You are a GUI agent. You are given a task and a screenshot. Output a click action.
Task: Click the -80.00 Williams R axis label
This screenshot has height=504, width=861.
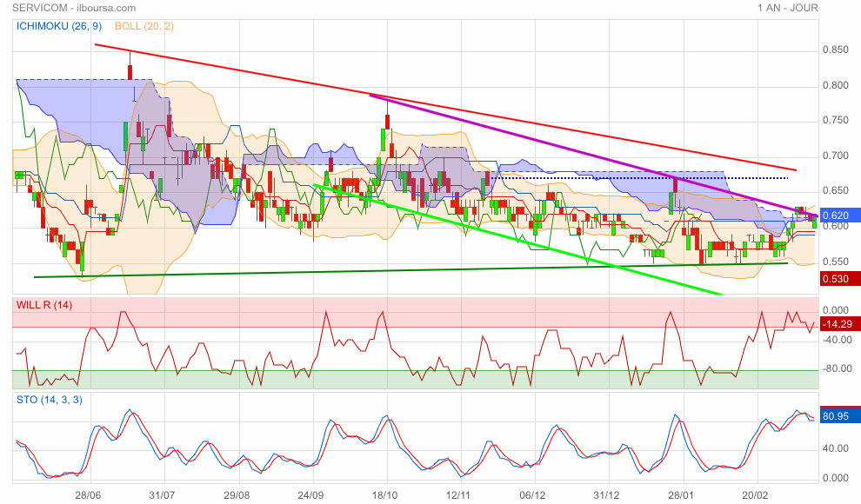tap(837, 369)
